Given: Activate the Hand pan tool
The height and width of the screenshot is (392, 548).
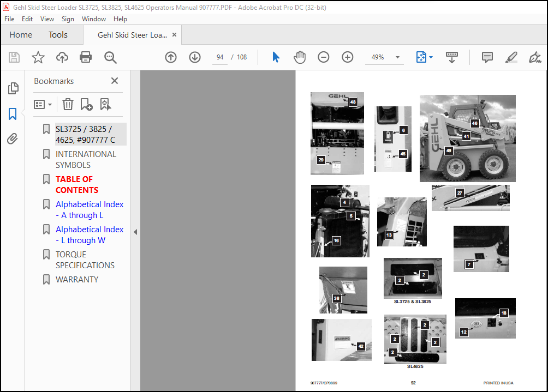Looking at the screenshot, I should pos(300,57).
